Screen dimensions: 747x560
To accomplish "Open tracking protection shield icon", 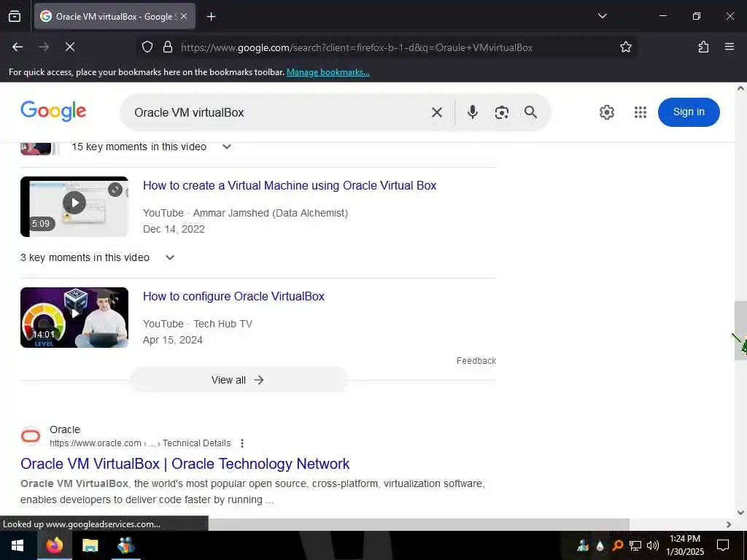I will 147,47.
